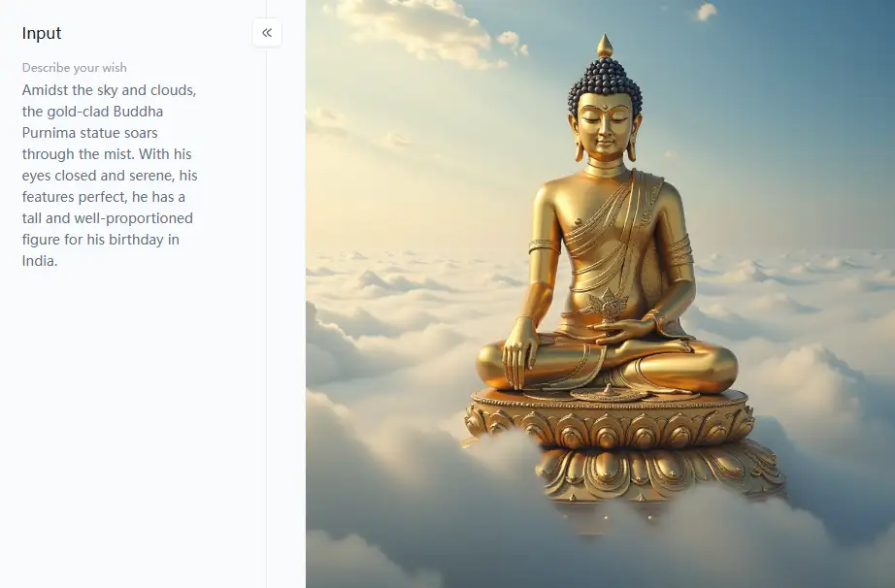Open the generated golden Buddha image
895x588 pixels.
(x=600, y=294)
